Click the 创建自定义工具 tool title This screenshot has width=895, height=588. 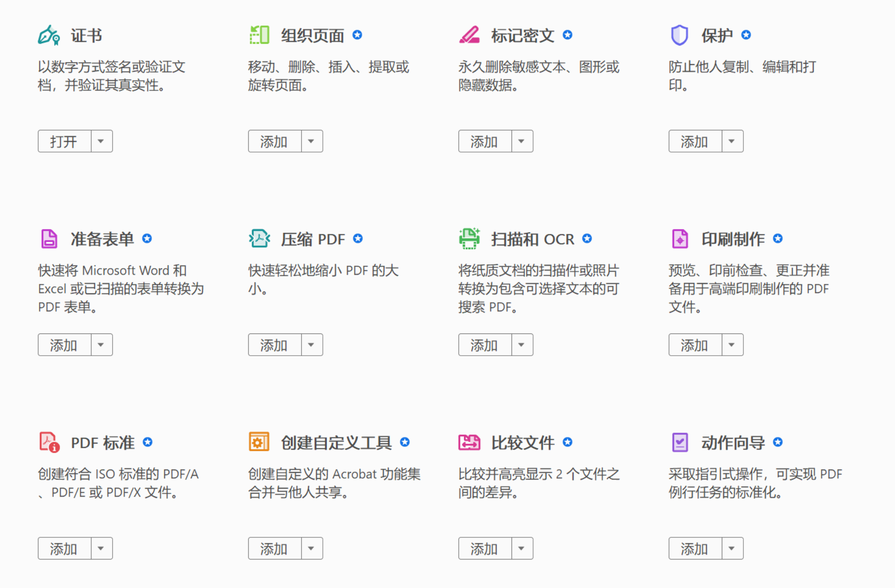336,443
